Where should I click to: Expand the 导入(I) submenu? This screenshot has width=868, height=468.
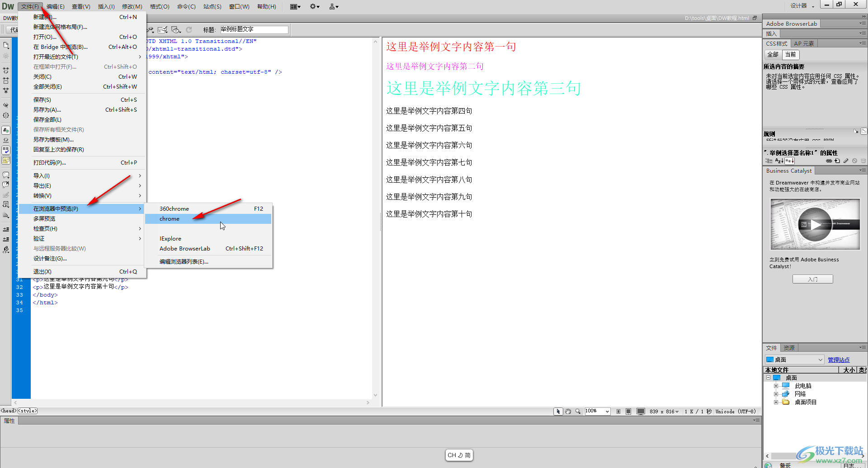(82, 176)
